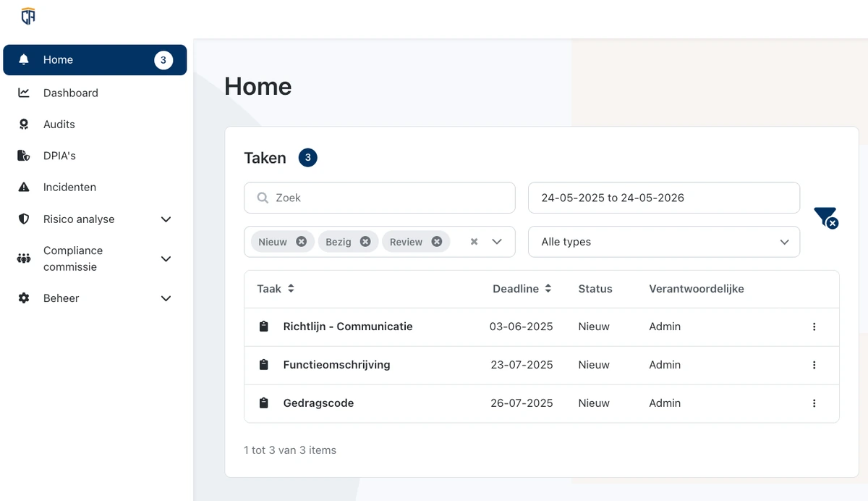Click the shield logo in the header
This screenshot has height=501, width=868.
pos(28,16)
